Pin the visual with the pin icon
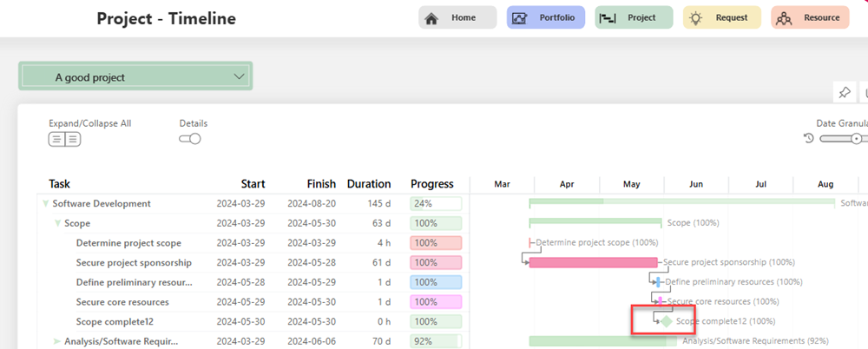The height and width of the screenshot is (349, 868). pos(844,93)
